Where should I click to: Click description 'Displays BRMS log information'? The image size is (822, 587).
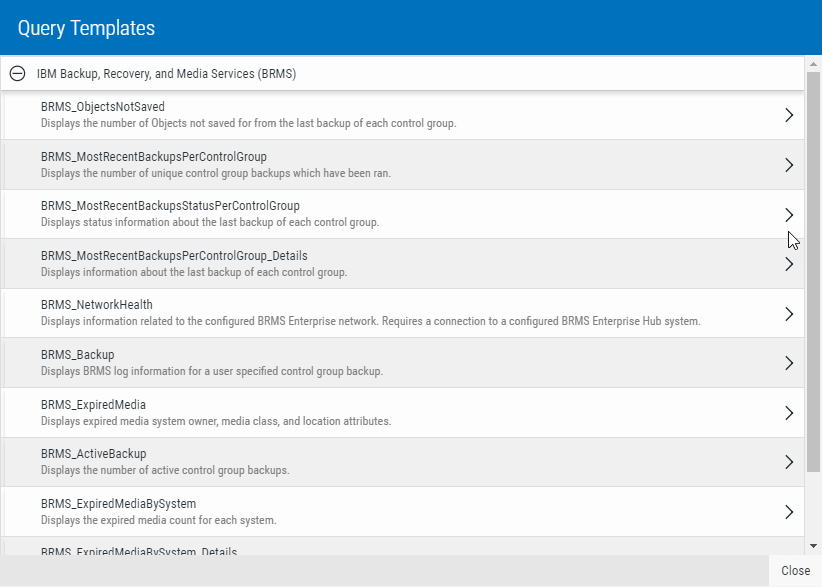point(212,371)
